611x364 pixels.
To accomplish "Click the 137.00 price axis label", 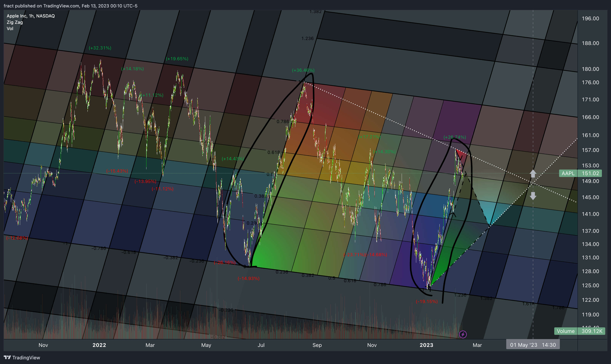I will (590, 231).
